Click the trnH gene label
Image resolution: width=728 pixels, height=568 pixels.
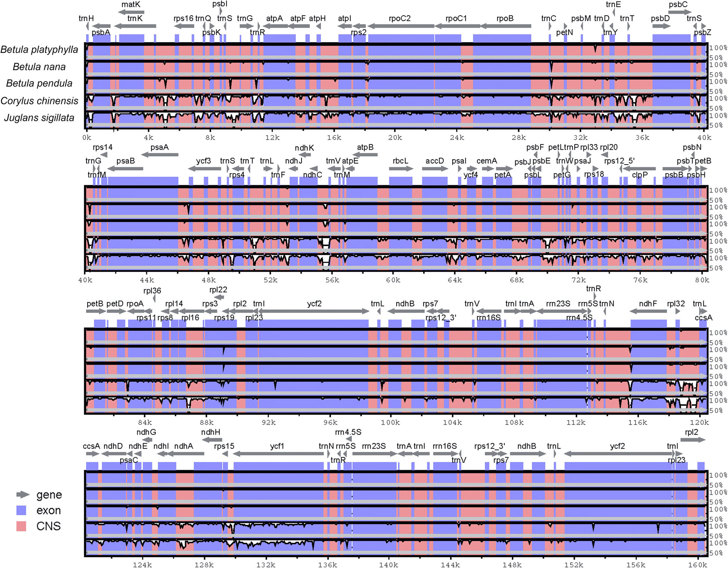pos(86,18)
